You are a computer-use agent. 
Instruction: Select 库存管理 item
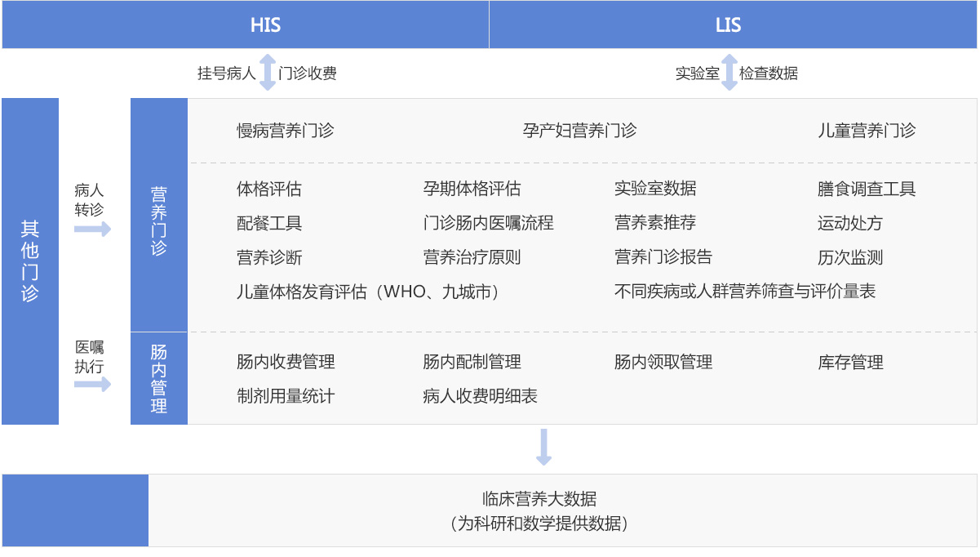[x=850, y=362]
